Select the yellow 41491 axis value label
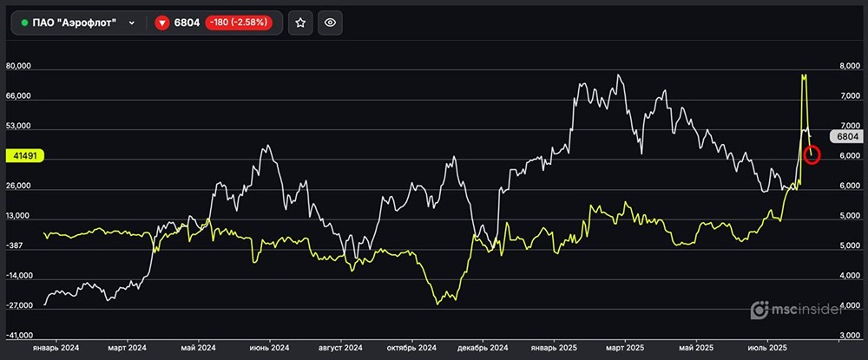 pyautogui.click(x=24, y=155)
